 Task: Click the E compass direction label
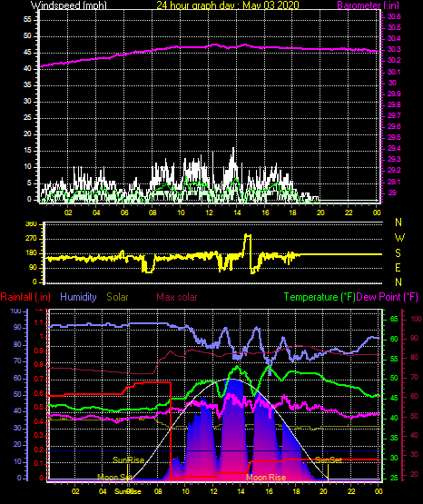pos(398,267)
